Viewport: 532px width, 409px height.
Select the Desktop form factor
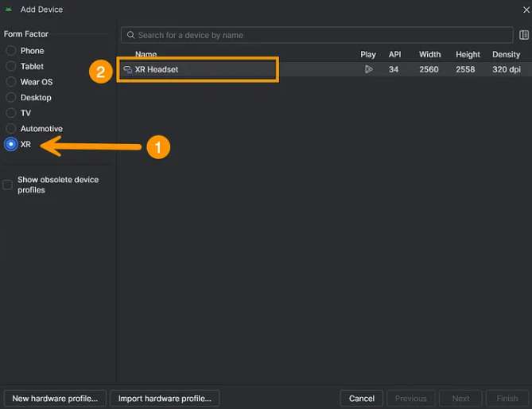click(x=11, y=98)
